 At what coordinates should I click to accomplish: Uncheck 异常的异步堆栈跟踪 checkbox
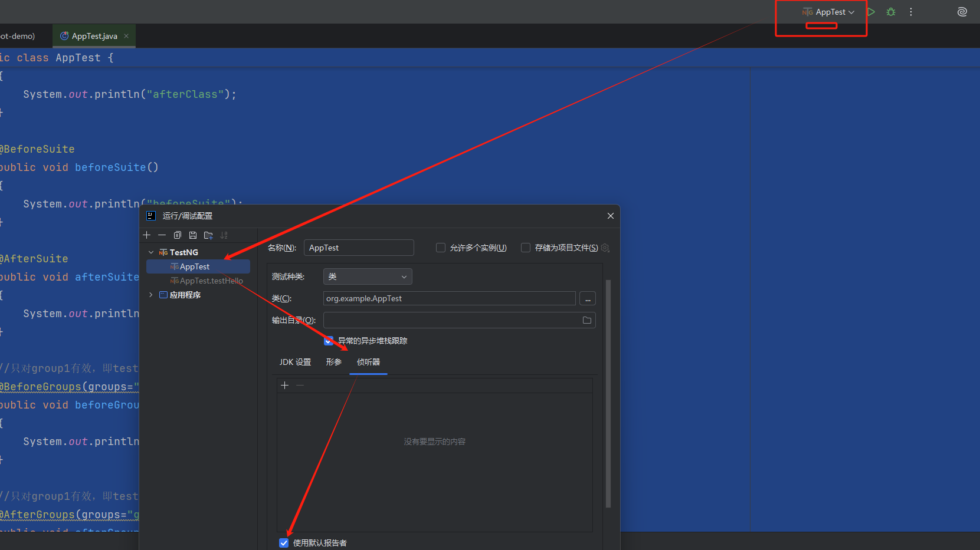click(329, 341)
